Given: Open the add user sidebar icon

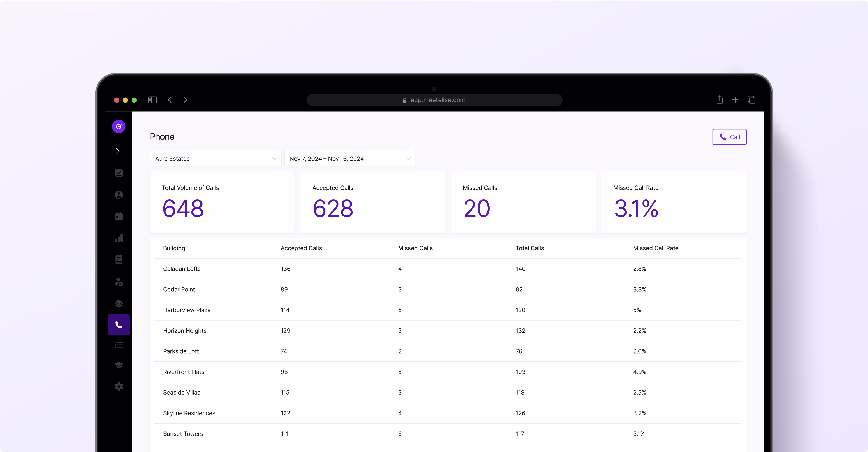Looking at the screenshot, I should tap(119, 282).
